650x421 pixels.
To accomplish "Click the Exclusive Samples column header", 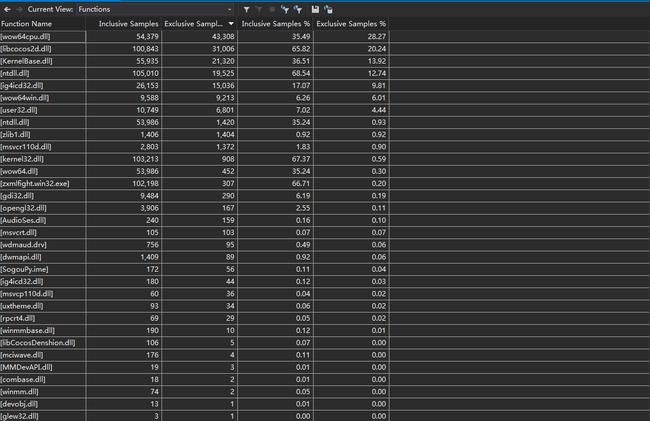I will pyautogui.click(x=199, y=24).
